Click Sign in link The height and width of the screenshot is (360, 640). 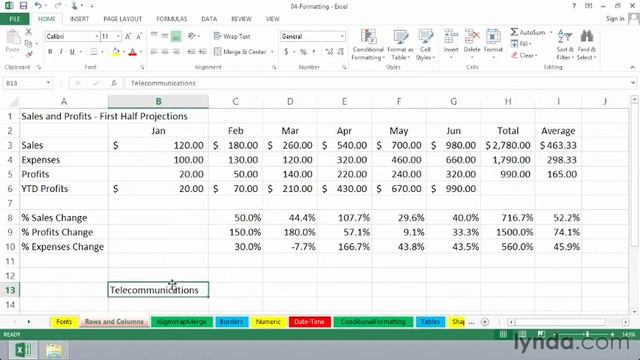(615, 18)
